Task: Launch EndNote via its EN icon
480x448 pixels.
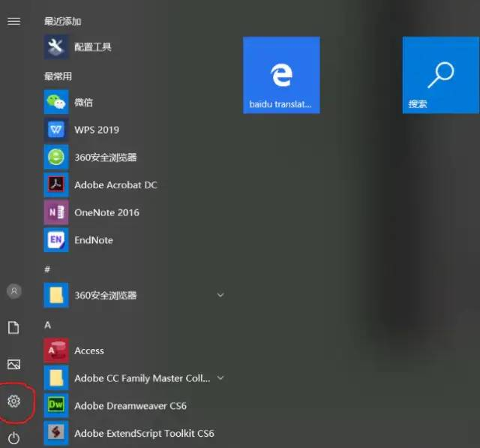Action: pyautogui.click(x=56, y=240)
